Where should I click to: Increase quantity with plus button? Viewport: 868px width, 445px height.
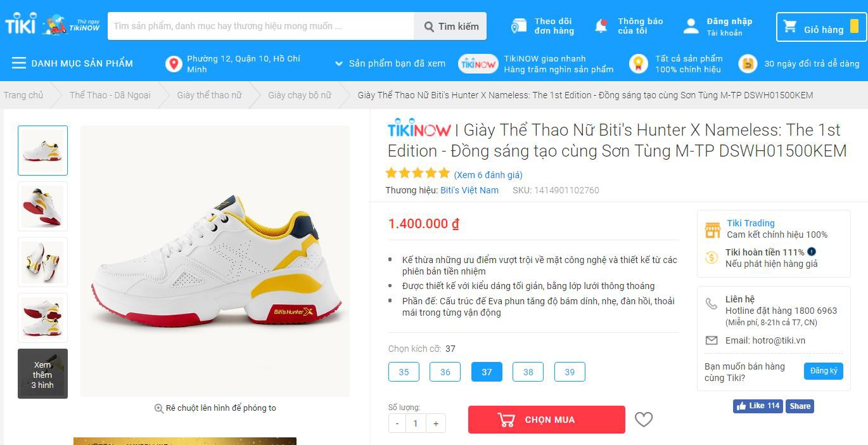click(x=436, y=423)
